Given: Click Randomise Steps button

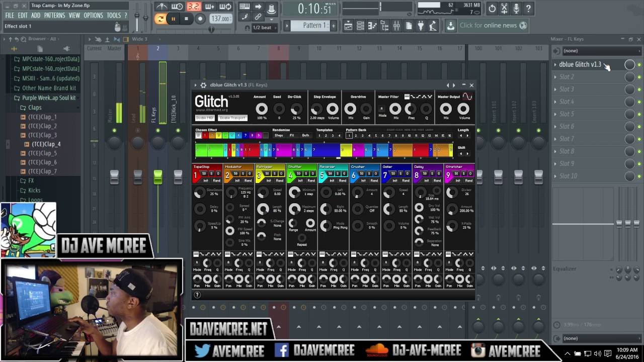Looking at the screenshot, I should pos(279,135).
